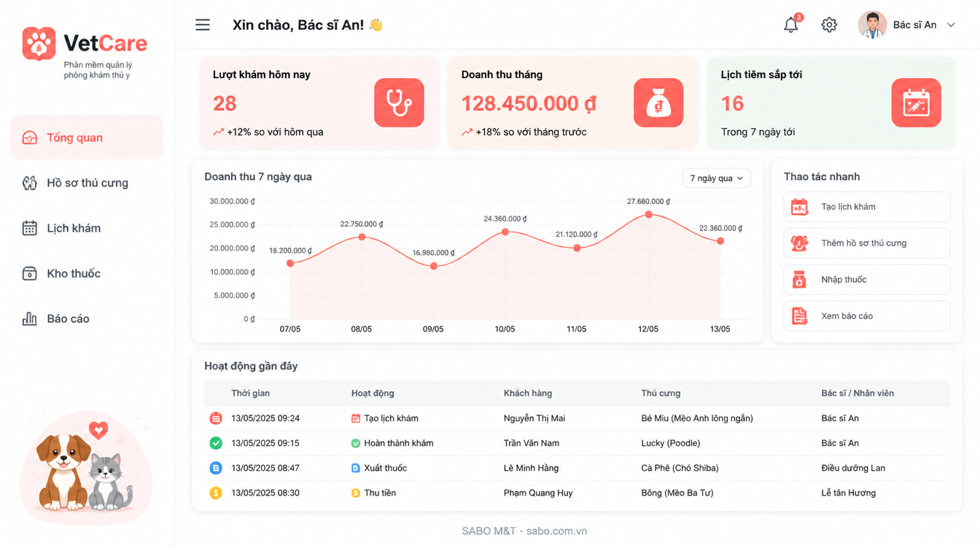The height and width of the screenshot is (548, 980).
Task: Select the 12/05 peak data point on chart
Action: pyautogui.click(x=649, y=214)
